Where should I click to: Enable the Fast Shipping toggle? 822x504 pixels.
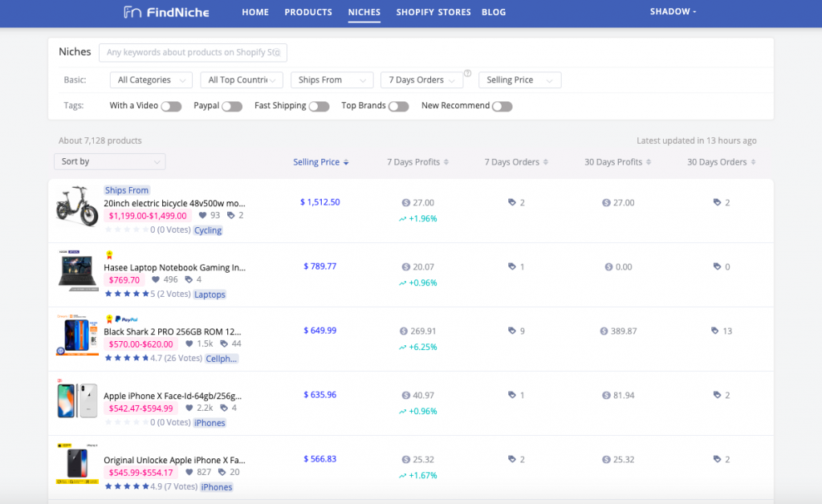[319, 107]
